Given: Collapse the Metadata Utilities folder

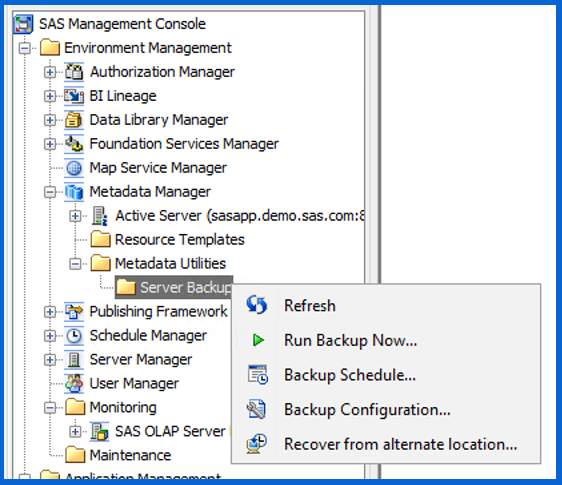Looking at the screenshot, I should pyautogui.click(x=75, y=264).
